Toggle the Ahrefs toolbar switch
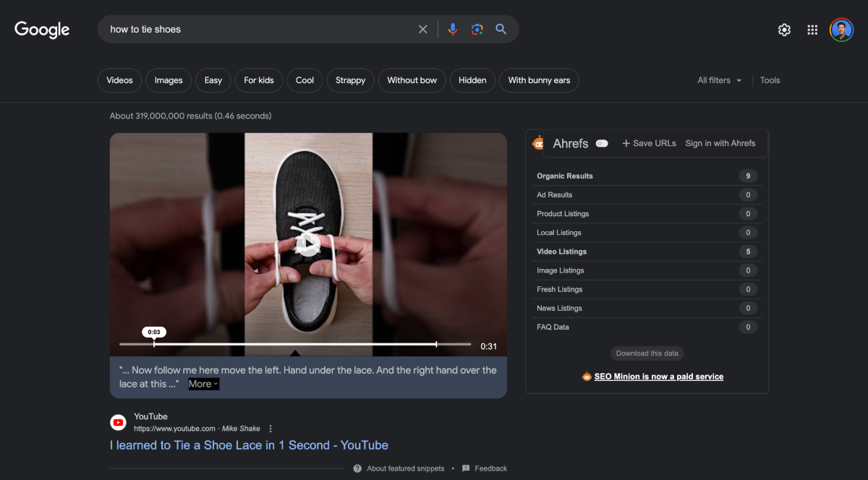The image size is (868, 480). [601, 143]
